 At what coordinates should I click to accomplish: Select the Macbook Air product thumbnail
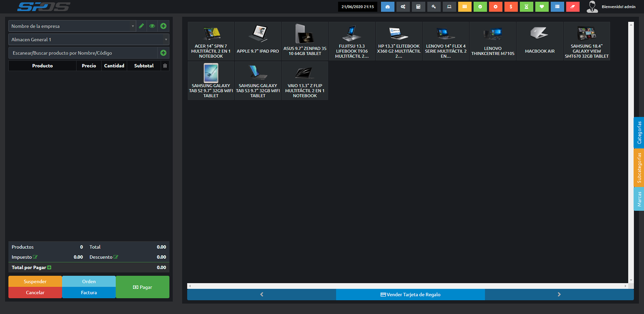coord(539,41)
